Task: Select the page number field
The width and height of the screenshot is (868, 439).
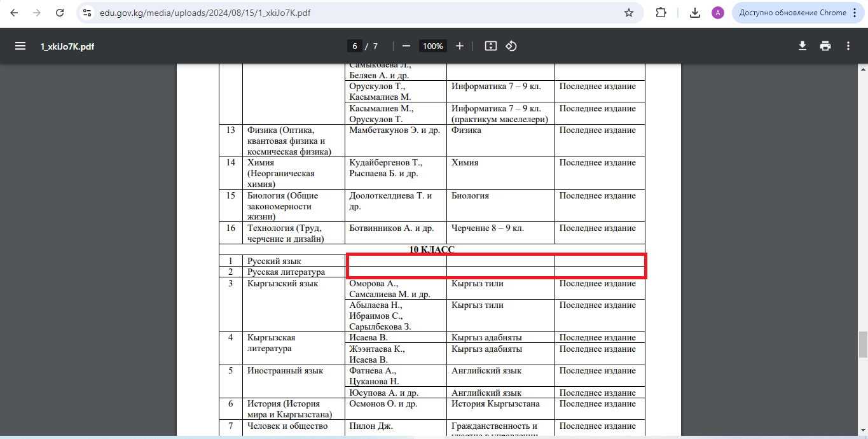Action: click(x=355, y=46)
